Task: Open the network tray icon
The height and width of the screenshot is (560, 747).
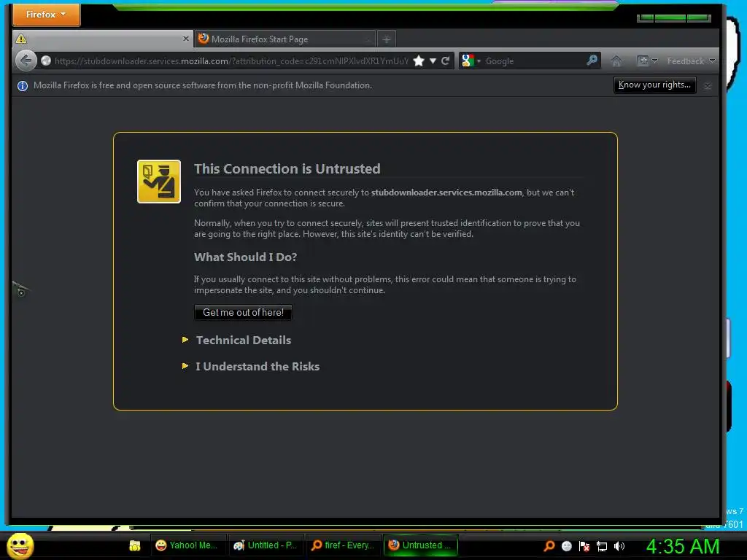Action: click(x=602, y=546)
